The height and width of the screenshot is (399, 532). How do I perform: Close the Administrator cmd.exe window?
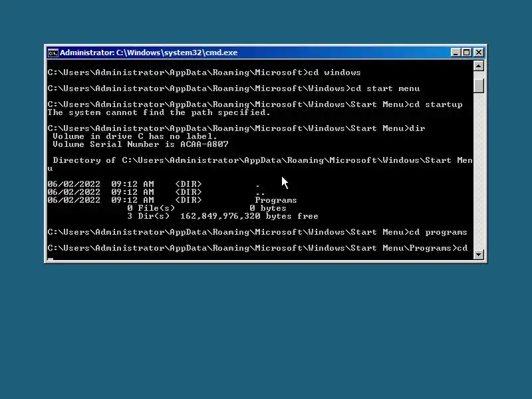tap(478, 53)
